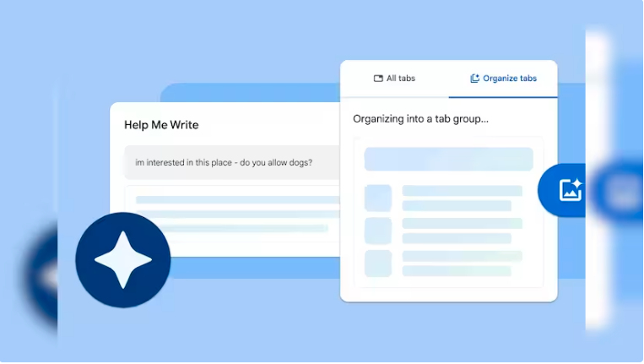Switch to the All tabs tab
The image size is (644, 364).
(x=394, y=79)
